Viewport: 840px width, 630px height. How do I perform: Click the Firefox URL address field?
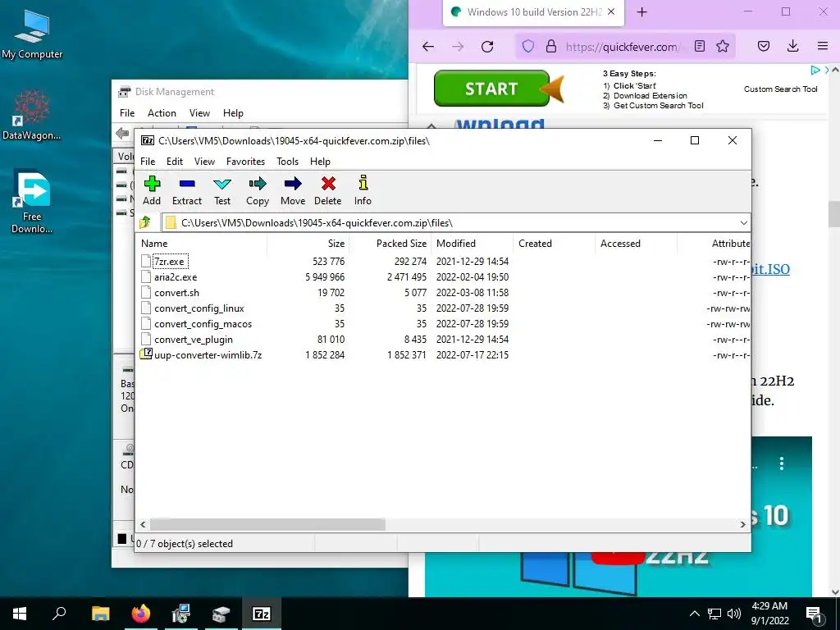(x=624, y=47)
